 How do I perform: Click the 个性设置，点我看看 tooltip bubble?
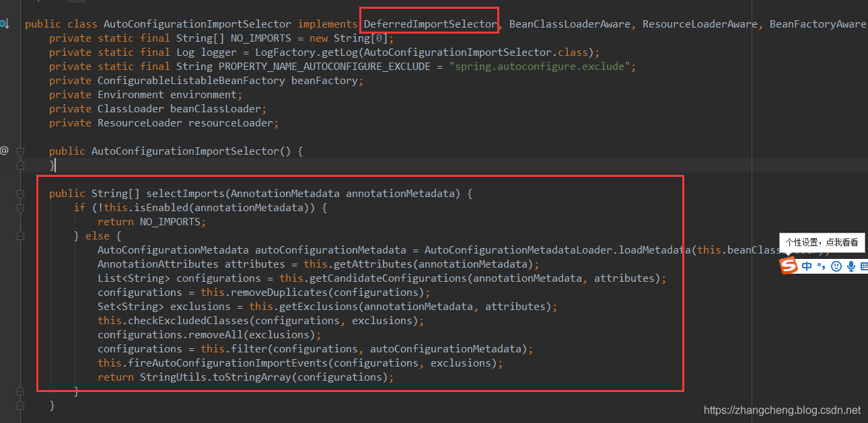tap(822, 243)
